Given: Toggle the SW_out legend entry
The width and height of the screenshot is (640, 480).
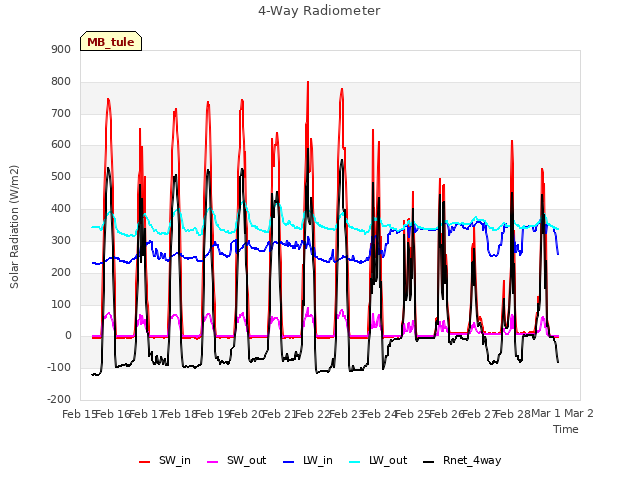Looking at the screenshot, I should click(237, 461).
